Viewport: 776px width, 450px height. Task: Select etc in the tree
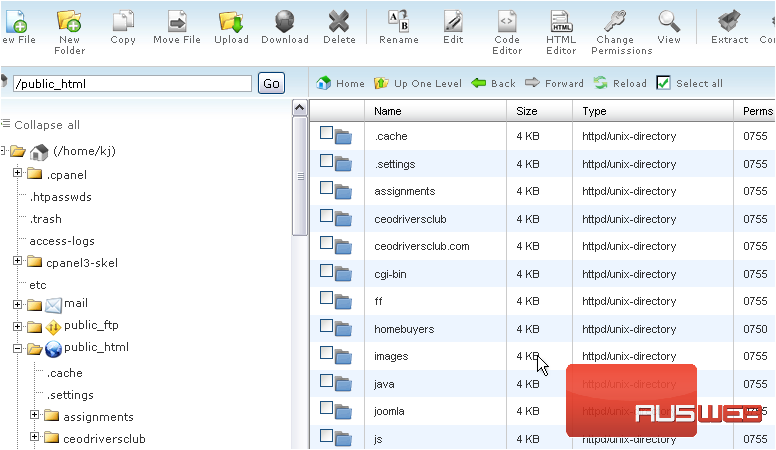[38, 285]
